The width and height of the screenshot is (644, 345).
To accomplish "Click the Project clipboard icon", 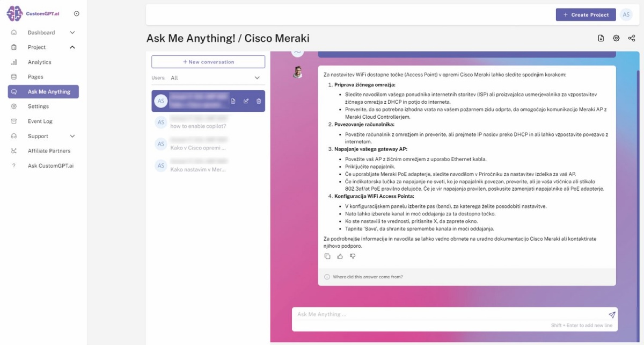I will point(14,47).
